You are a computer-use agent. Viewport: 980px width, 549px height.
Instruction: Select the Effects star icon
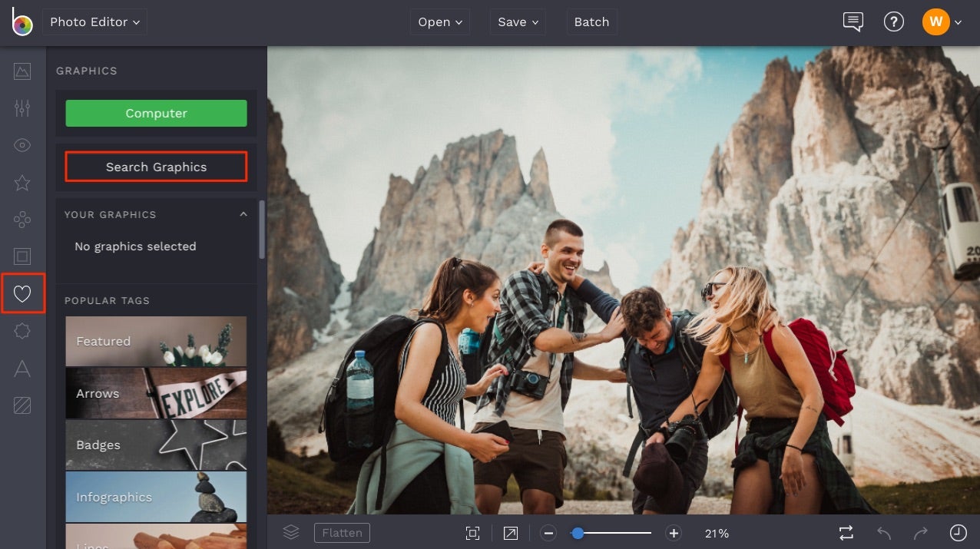pos(22,183)
